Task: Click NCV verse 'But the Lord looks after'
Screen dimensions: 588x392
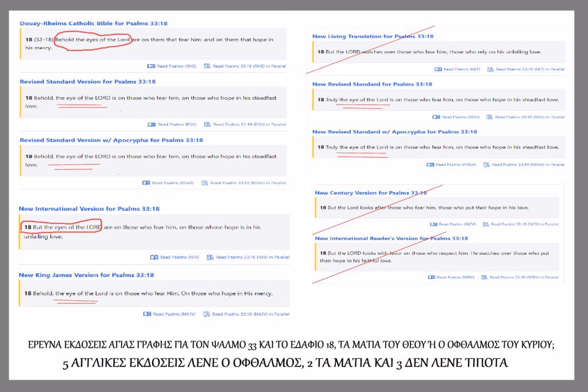Action: (357, 208)
